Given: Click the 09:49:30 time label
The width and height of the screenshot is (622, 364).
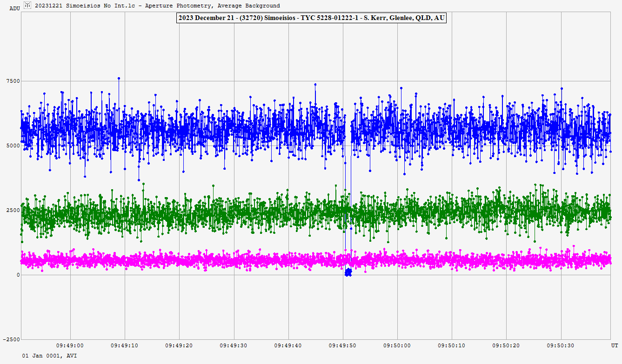Looking at the screenshot, I should (234, 345).
